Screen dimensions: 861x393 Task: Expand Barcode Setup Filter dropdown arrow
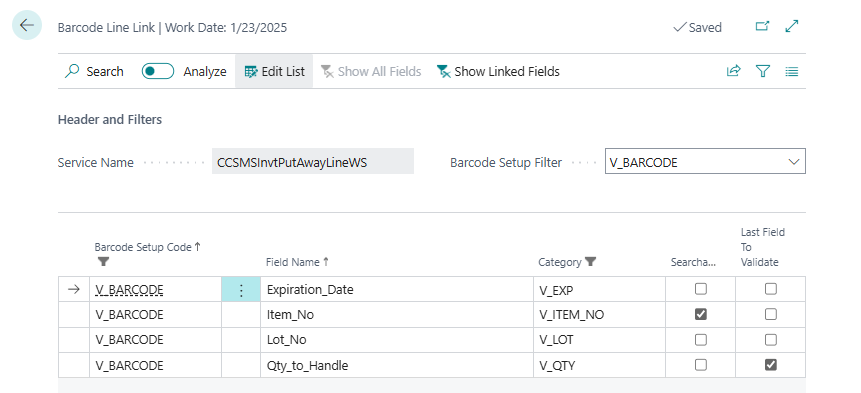coord(793,162)
